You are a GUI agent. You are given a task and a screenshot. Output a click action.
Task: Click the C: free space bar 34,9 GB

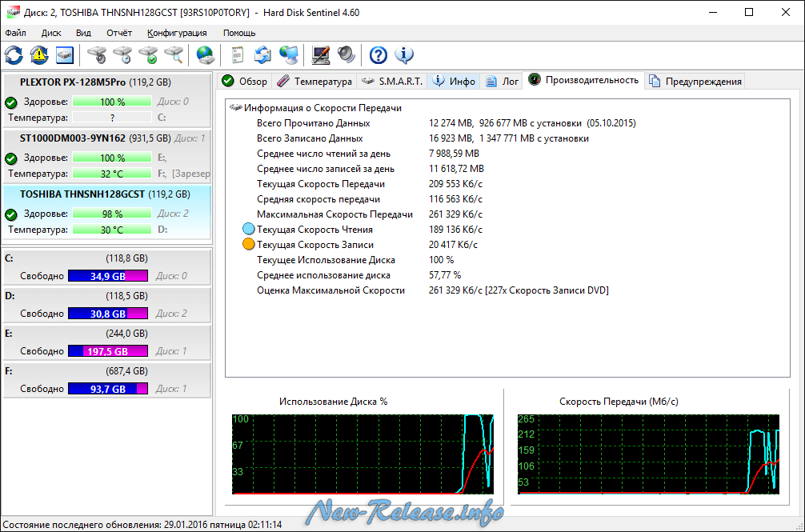coord(108,276)
